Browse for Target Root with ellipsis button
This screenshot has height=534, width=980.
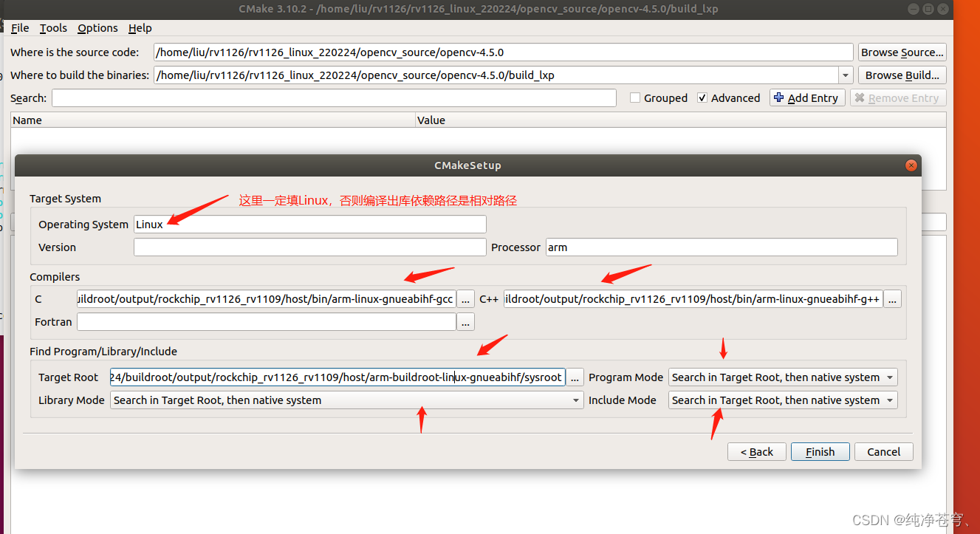tap(576, 377)
